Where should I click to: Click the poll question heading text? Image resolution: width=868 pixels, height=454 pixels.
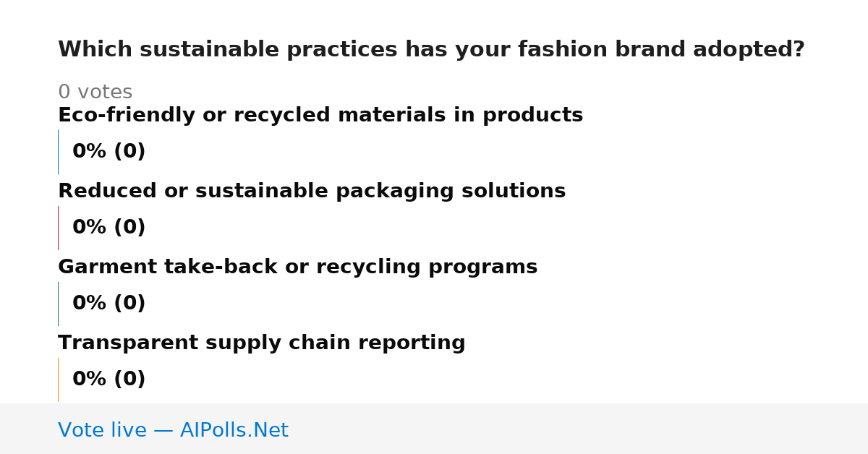[x=431, y=50]
